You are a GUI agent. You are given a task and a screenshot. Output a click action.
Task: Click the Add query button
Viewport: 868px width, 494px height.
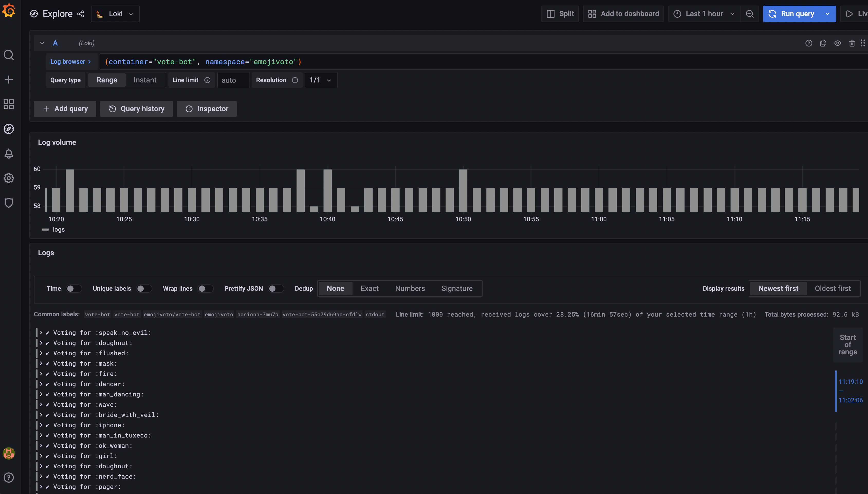point(65,109)
